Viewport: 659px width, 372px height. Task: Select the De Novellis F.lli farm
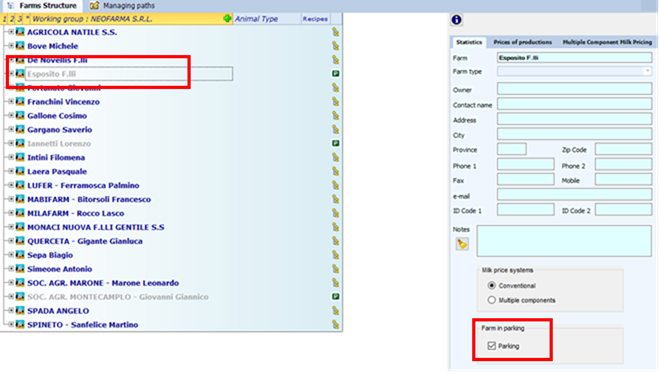point(57,60)
